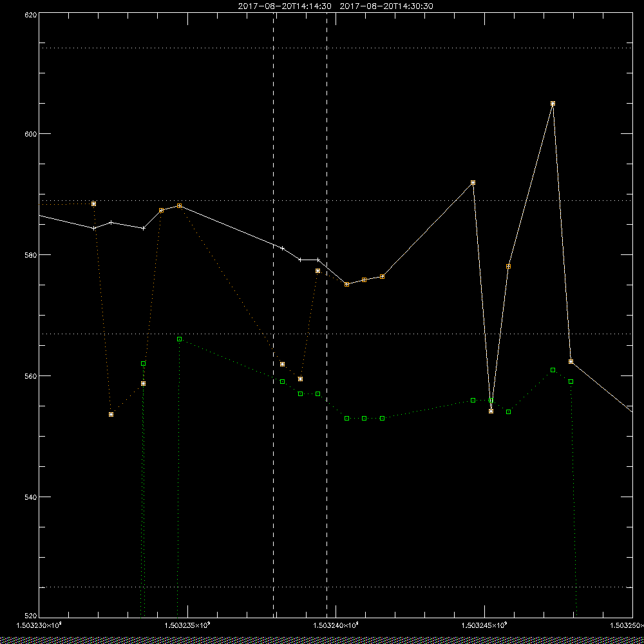Click the 1.503230×10⁹ x-axis label

(39, 625)
